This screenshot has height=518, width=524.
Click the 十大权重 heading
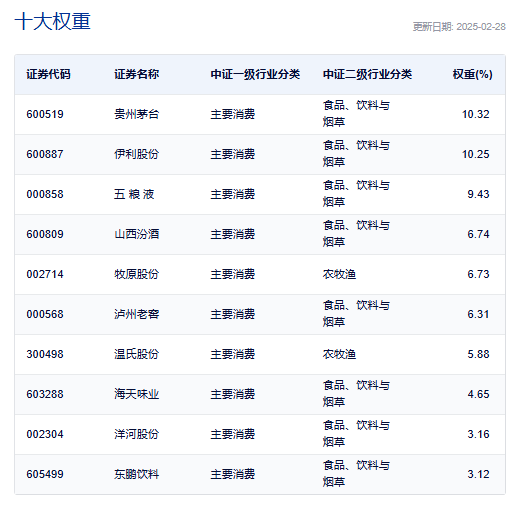52,22
